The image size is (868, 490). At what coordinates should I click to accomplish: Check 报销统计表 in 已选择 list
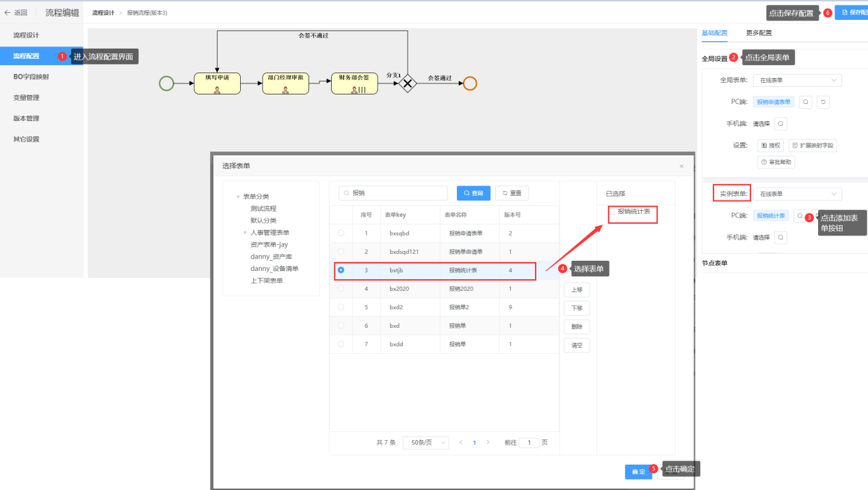tap(613, 212)
